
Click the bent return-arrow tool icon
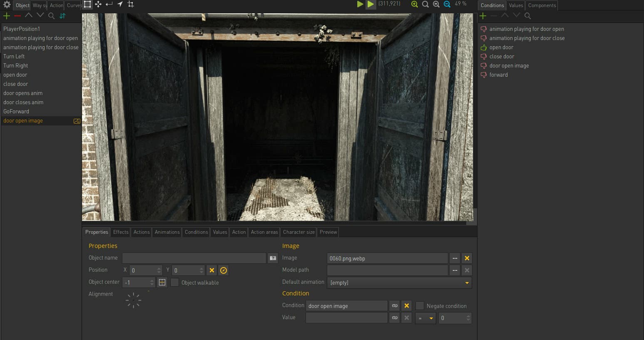click(109, 4)
